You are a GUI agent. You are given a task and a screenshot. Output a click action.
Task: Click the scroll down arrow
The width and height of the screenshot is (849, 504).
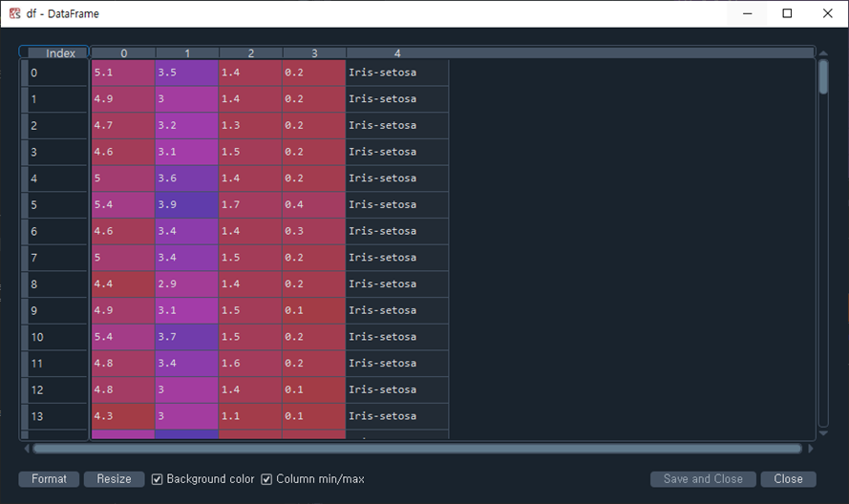pyautogui.click(x=823, y=433)
